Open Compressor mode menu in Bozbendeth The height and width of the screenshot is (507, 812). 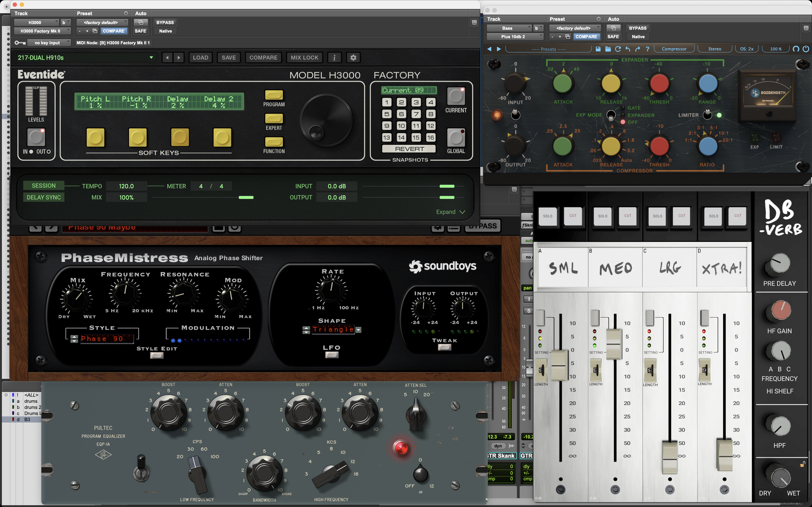pyautogui.click(x=674, y=49)
